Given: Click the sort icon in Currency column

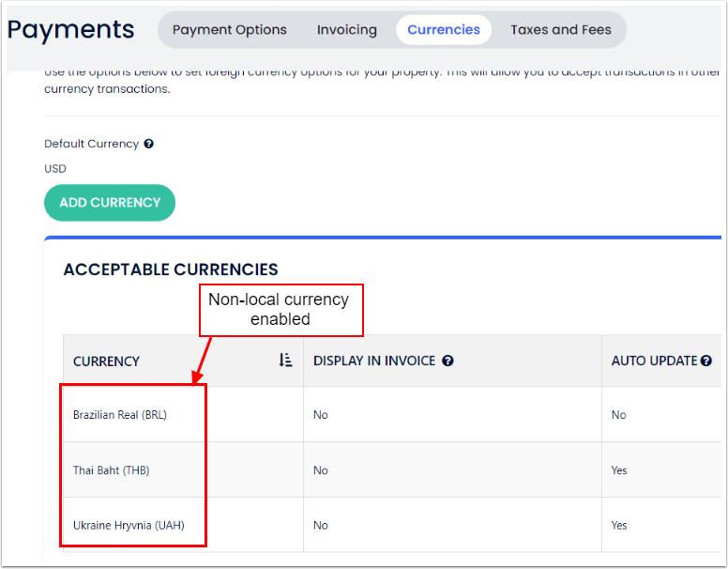Looking at the screenshot, I should pos(286,361).
